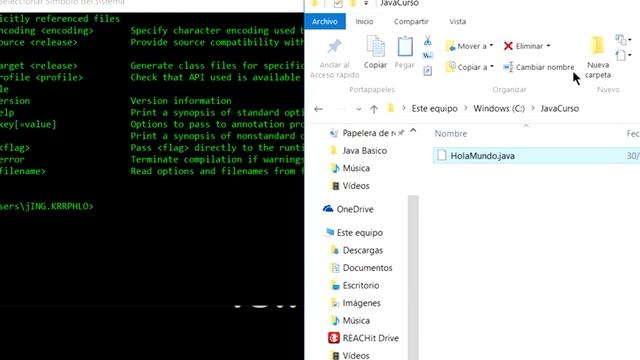The height and width of the screenshot is (360, 640).
Task: Open quick access toolbar customize arrow
Action: point(366,3)
